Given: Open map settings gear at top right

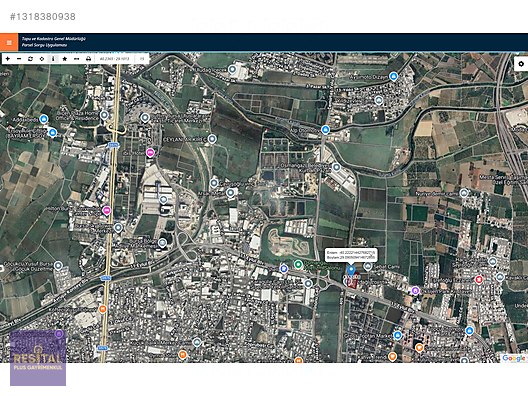Looking at the screenshot, I should [x=521, y=64].
